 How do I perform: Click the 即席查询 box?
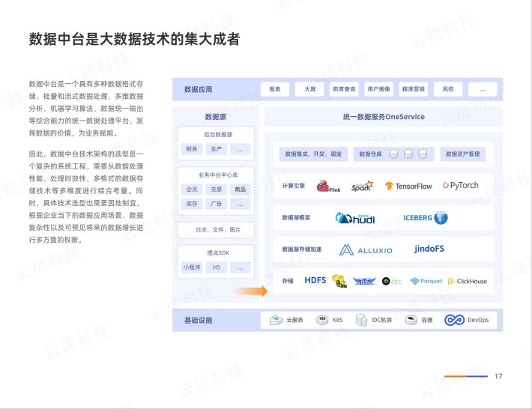tap(344, 89)
